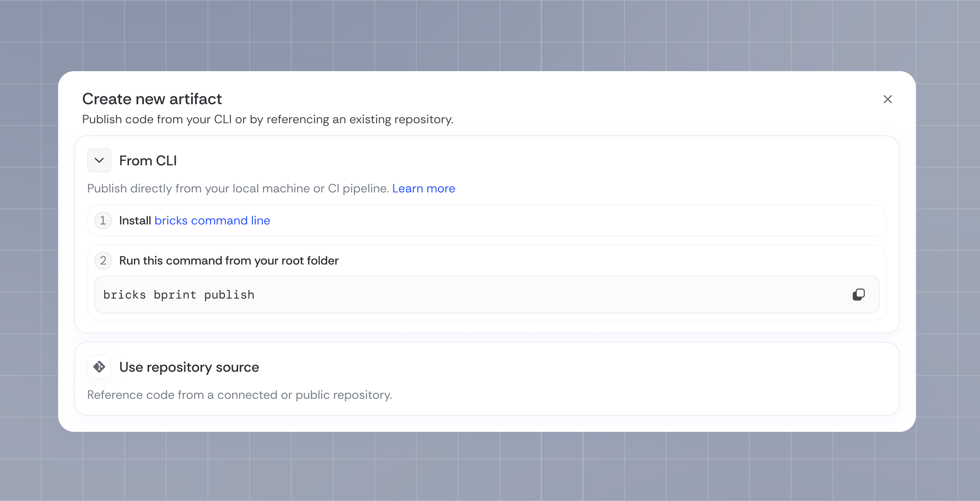
Task: Collapse the From CLI section chevron
Action: coord(99,161)
